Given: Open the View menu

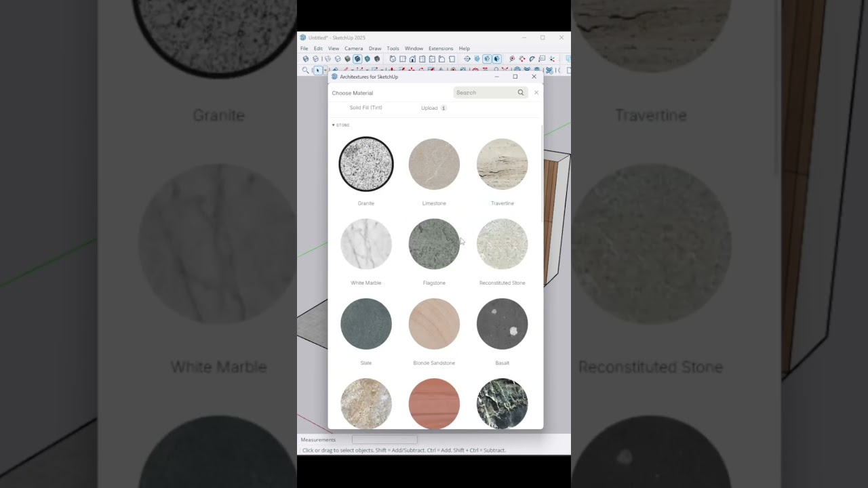Looking at the screenshot, I should click(334, 49).
